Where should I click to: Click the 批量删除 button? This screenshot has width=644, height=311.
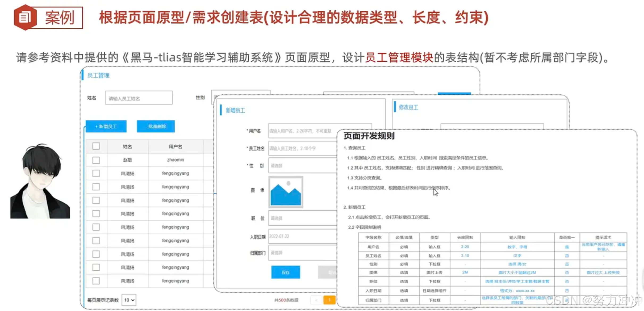point(156,127)
